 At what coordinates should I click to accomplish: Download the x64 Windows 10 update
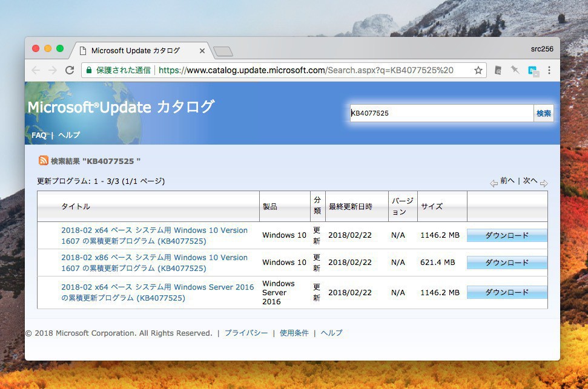[x=507, y=235]
